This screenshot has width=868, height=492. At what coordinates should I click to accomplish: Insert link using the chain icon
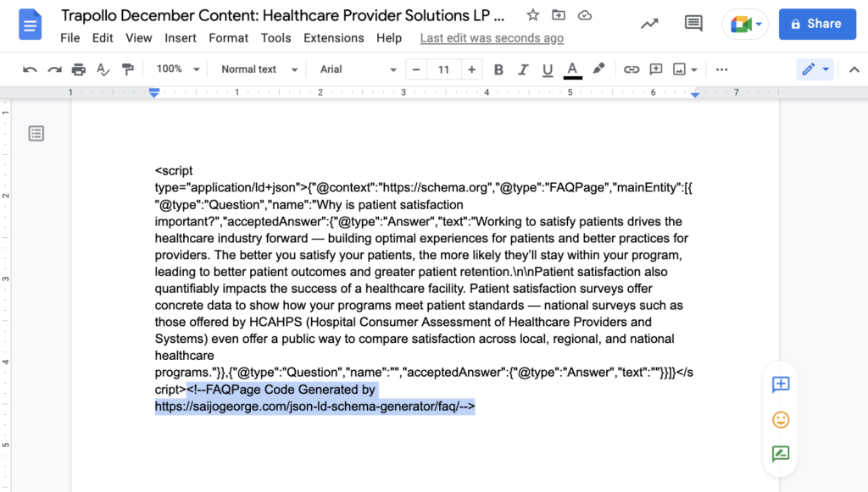pos(632,69)
